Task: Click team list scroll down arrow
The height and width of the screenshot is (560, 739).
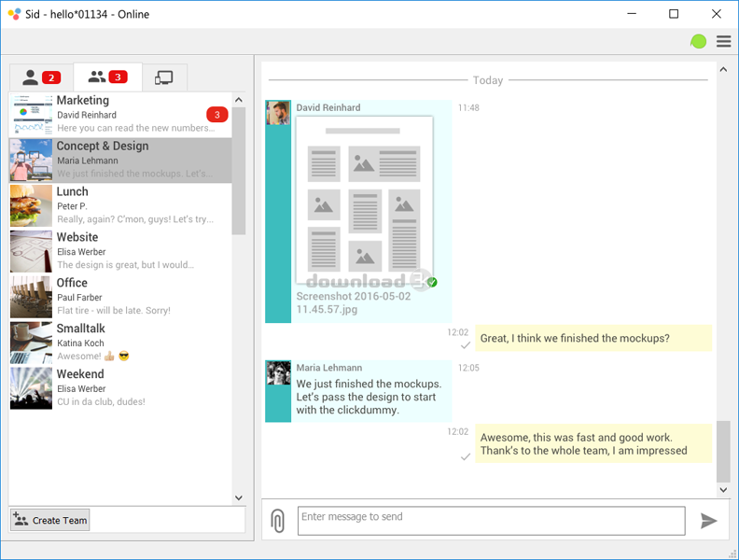Action: click(239, 497)
